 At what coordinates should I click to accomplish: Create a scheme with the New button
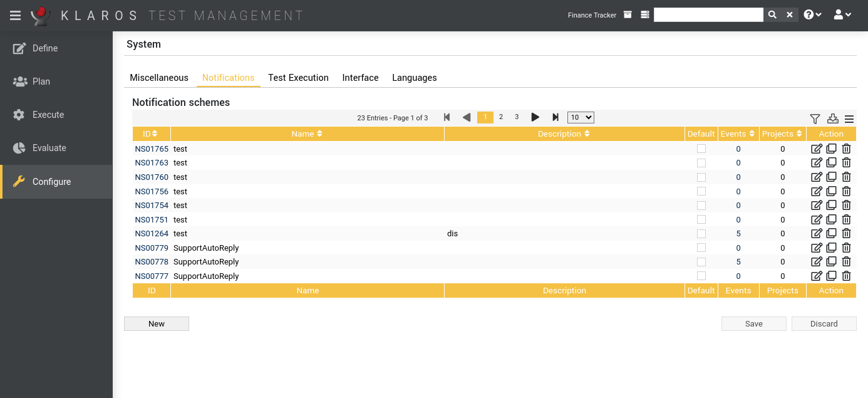156,323
